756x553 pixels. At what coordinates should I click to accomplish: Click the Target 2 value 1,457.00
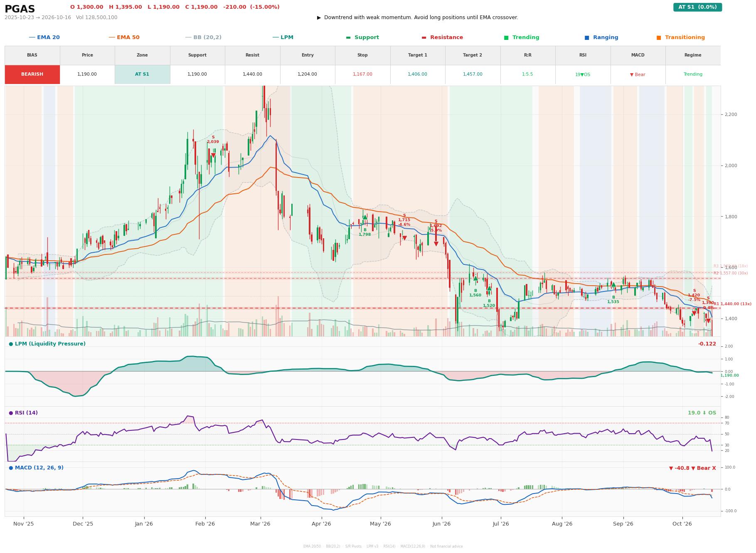pyautogui.click(x=473, y=74)
